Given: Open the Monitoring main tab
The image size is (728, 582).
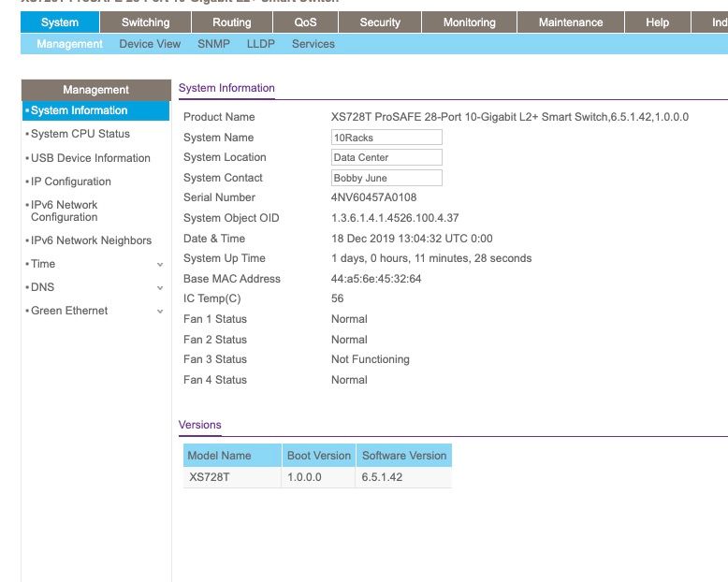Looking at the screenshot, I should (x=470, y=22).
